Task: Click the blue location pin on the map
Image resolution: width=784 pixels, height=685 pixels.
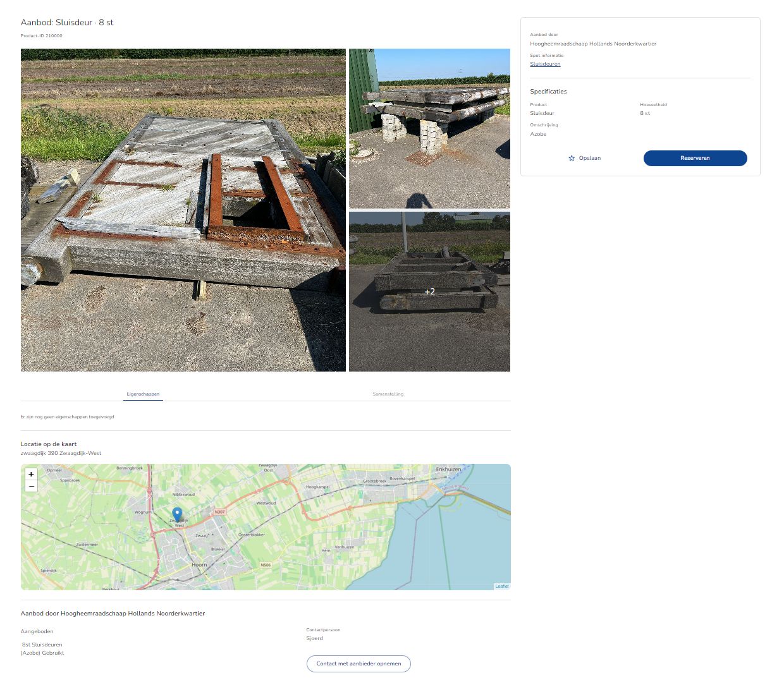Action: (177, 514)
